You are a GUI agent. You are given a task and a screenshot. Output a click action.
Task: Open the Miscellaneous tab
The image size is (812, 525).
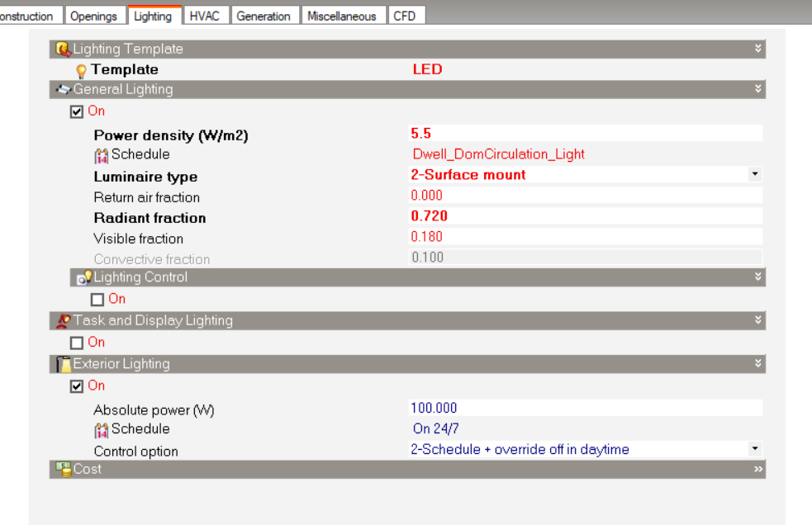point(342,16)
